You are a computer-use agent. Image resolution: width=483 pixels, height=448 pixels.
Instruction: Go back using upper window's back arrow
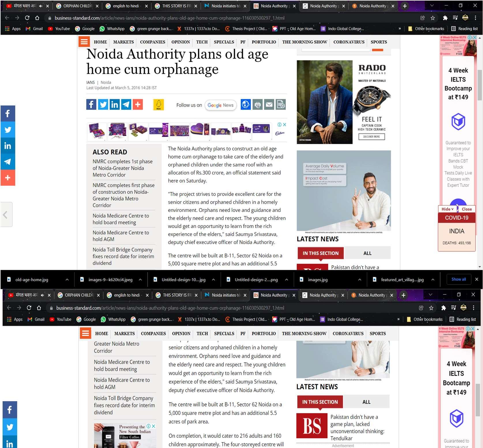(x=7, y=18)
